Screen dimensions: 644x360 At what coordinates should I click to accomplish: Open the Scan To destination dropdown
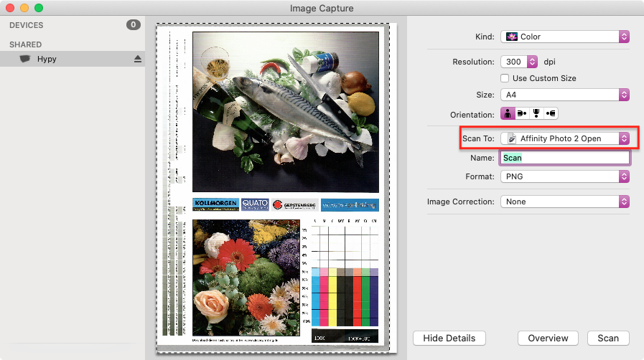tap(565, 138)
